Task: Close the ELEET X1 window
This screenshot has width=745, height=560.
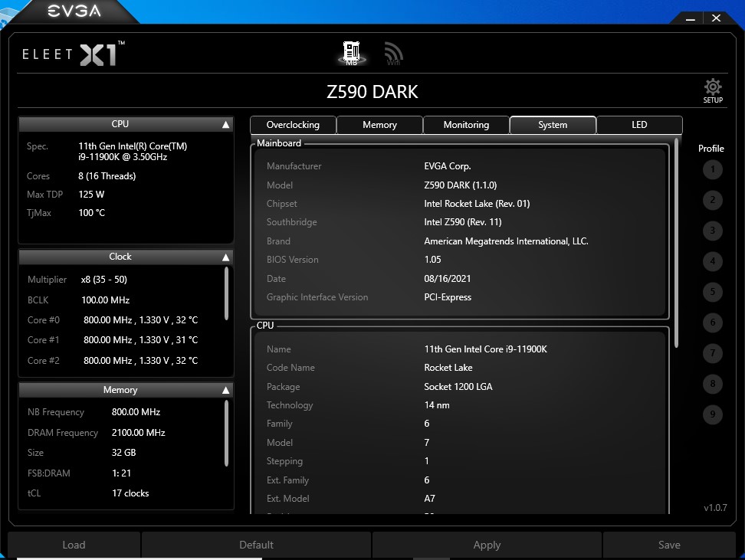Action: [x=716, y=18]
